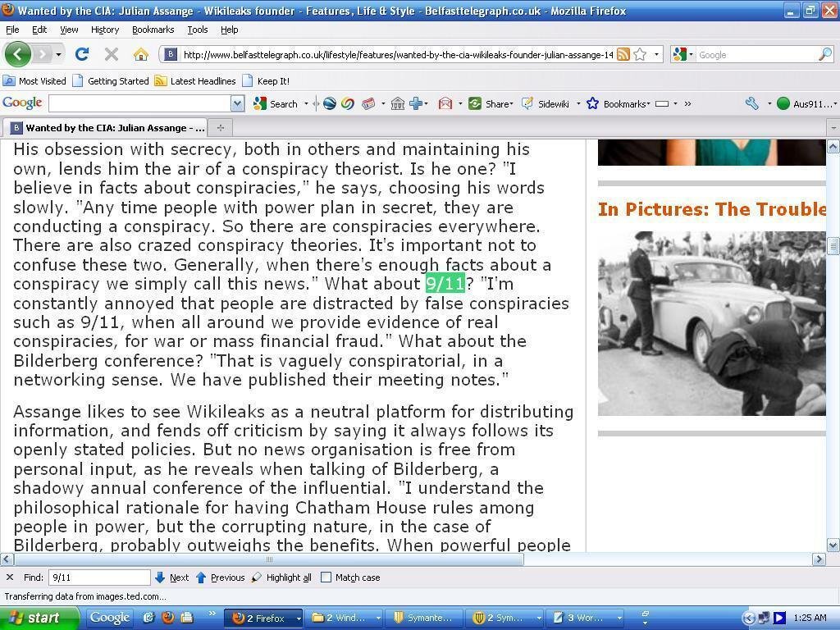The width and height of the screenshot is (840, 630).
Task: Find previous match with the Previous arrow
Action: click(220, 577)
